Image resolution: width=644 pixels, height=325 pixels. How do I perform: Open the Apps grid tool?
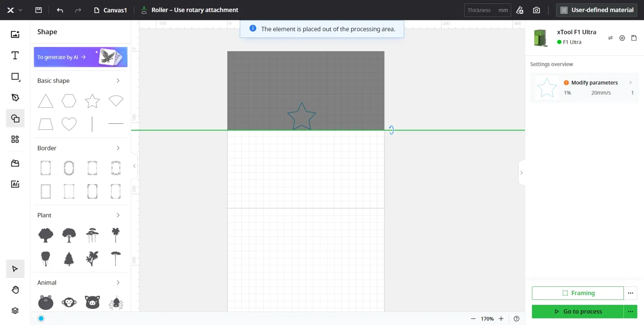pos(15,139)
